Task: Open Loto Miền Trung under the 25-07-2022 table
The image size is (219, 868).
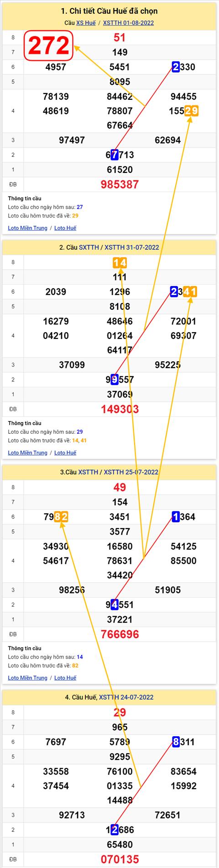Action: 27,678
